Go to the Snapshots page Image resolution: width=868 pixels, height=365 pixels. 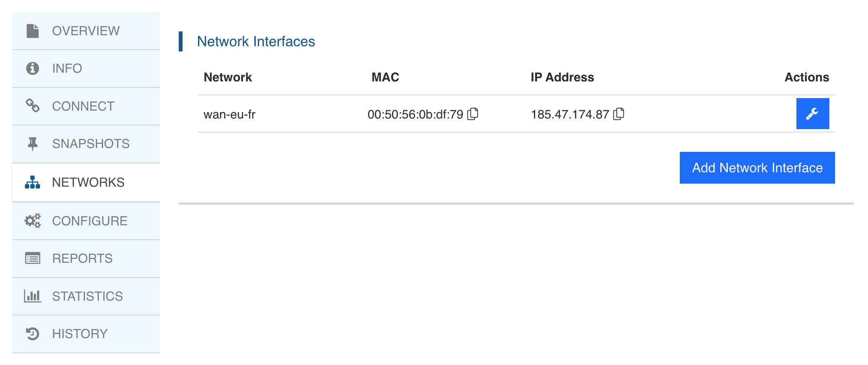pyautogui.click(x=91, y=144)
